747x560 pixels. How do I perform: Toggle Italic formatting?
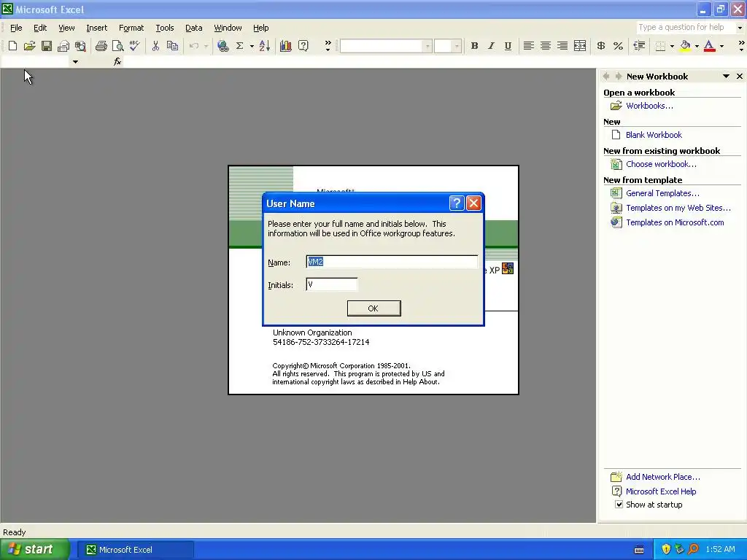(491, 46)
